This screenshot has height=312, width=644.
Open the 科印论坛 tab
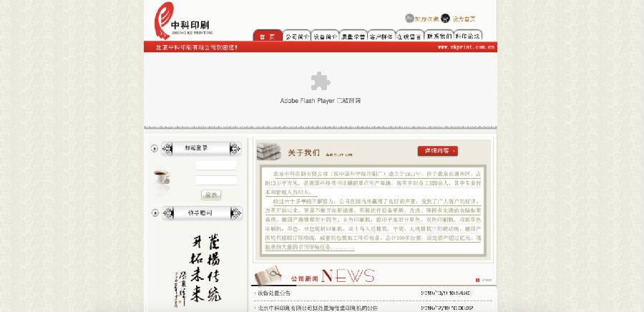tap(468, 36)
